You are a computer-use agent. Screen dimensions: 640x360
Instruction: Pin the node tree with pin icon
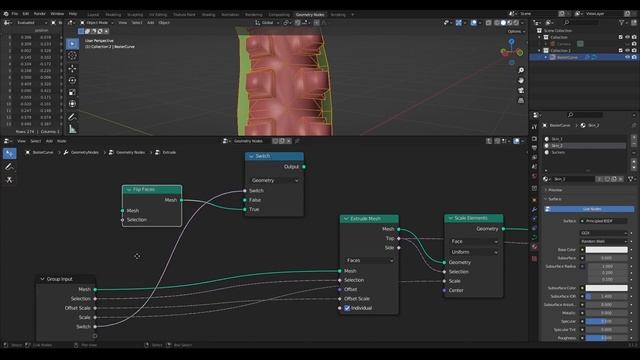point(297,141)
